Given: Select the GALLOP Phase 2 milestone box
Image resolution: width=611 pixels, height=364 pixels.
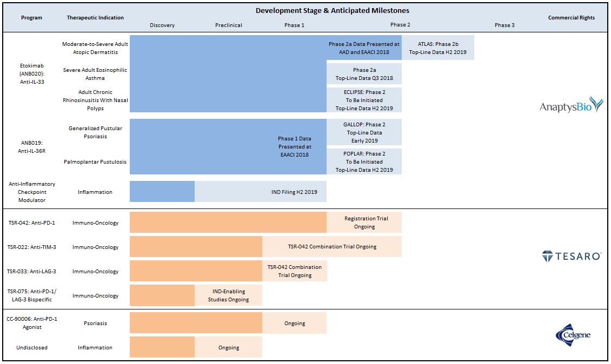Looking at the screenshot, I should (x=364, y=132).
